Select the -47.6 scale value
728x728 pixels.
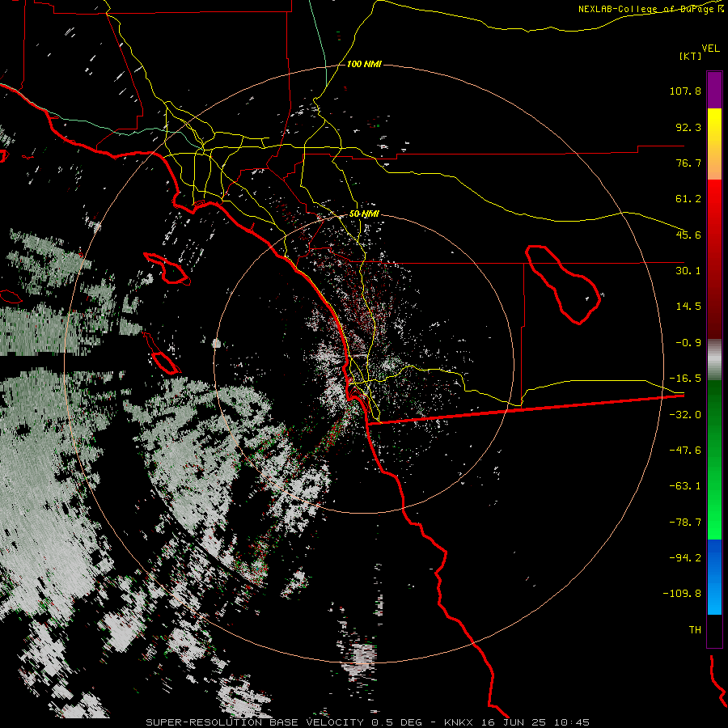coord(685,451)
